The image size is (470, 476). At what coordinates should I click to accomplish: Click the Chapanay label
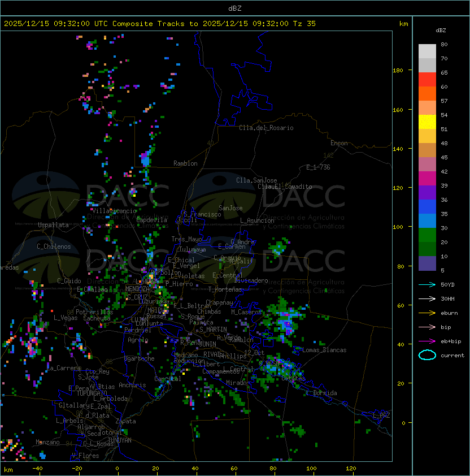point(219,302)
